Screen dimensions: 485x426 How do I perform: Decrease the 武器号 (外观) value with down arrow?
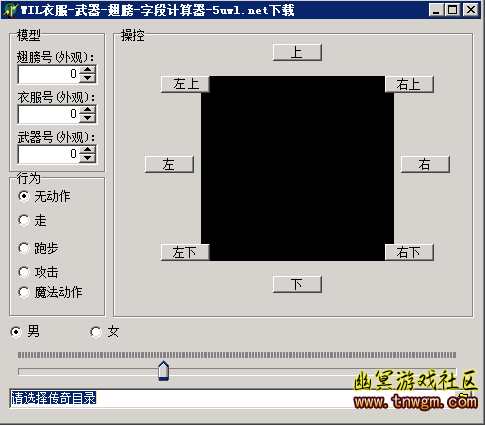coord(88,158)
